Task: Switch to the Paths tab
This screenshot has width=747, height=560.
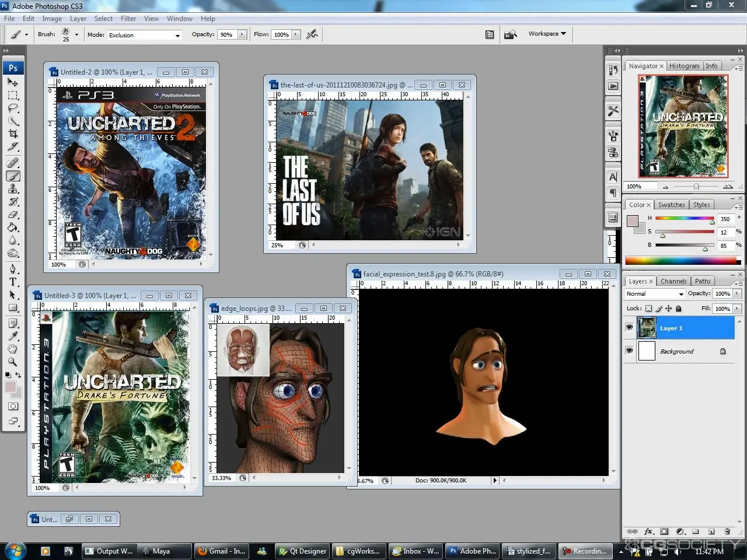Action: coord(703,281)
